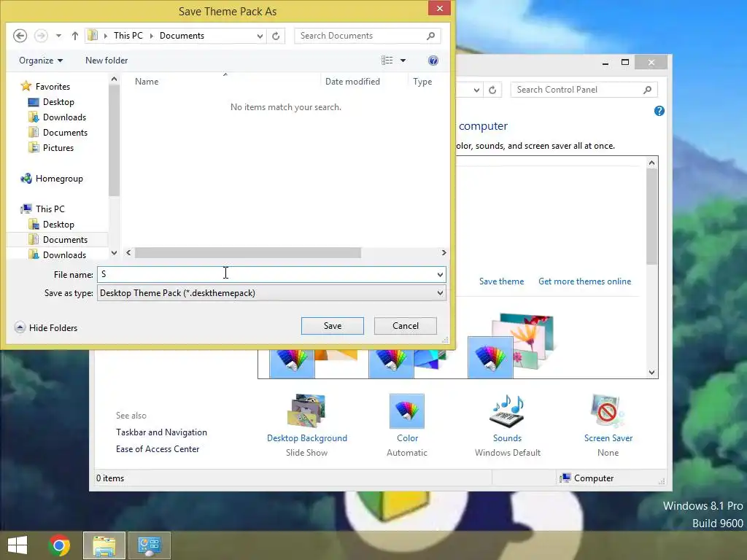747x560 pixels.
Task: Click file list horizontal scrollbar thumb
Action: 248,253
